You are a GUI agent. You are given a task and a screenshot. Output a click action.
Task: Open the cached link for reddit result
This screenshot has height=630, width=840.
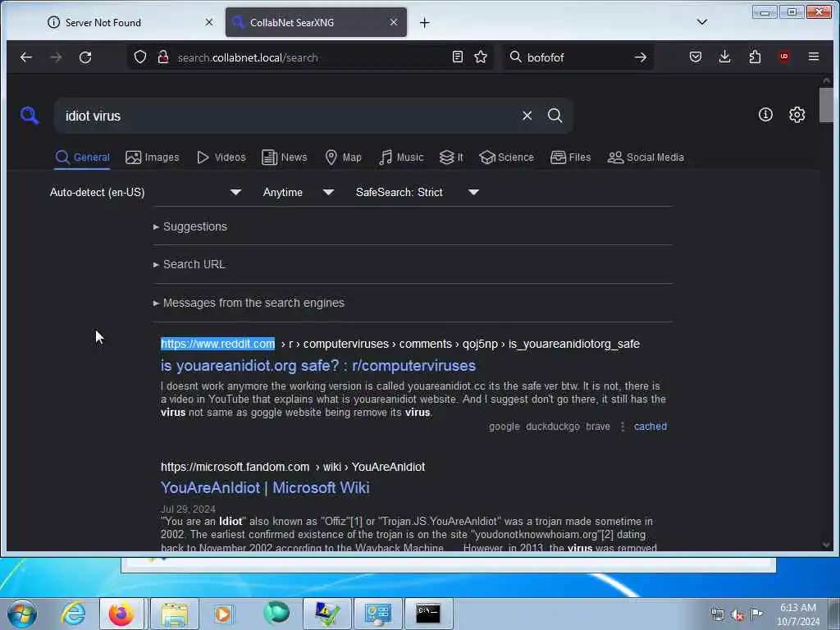click(x=651, y=427)
